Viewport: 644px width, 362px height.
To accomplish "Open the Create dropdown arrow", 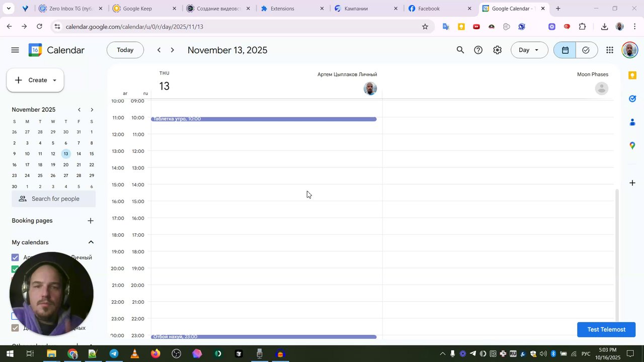I will [54, 80].
